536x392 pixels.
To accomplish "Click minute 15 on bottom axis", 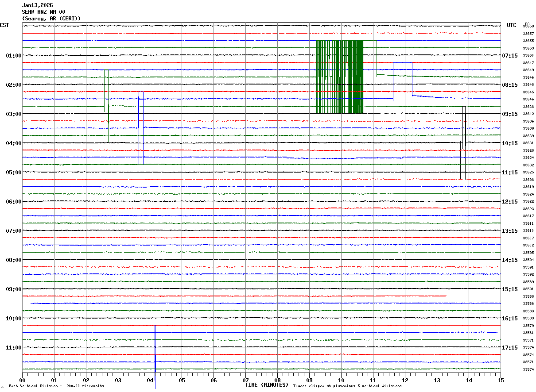I will pos(500,380).
